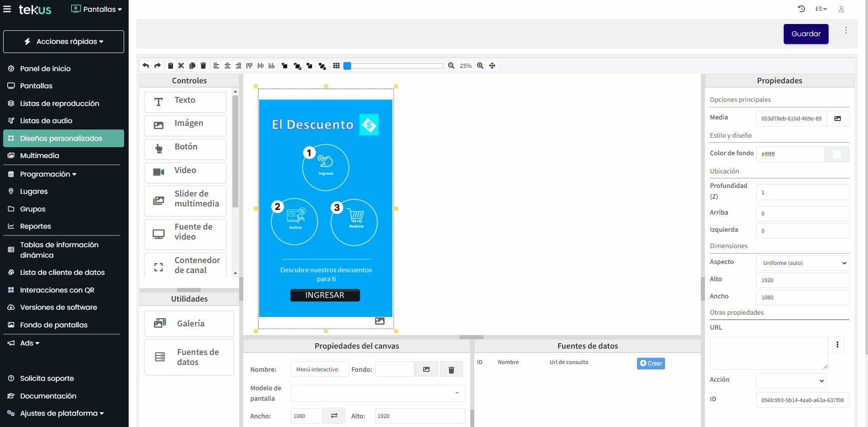Screen dimensions: 868x427
Task: Open the Modelo de pantalla dropdown
Action: (x=377, y=393)
